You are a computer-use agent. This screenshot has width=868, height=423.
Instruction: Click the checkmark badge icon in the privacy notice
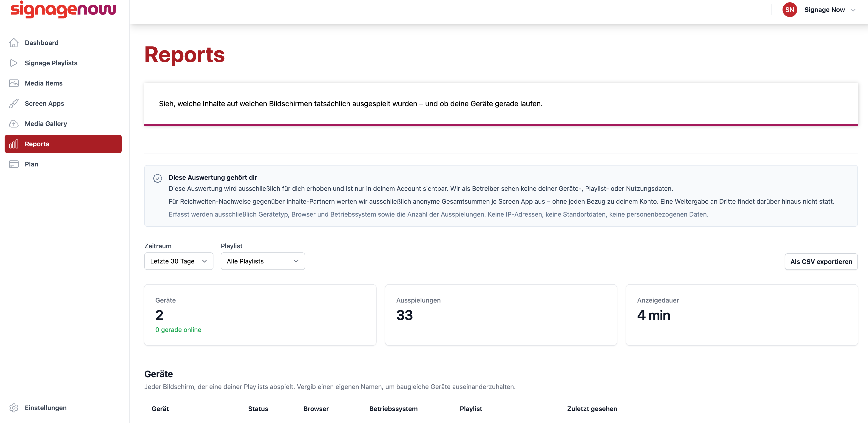pos(158,178)
